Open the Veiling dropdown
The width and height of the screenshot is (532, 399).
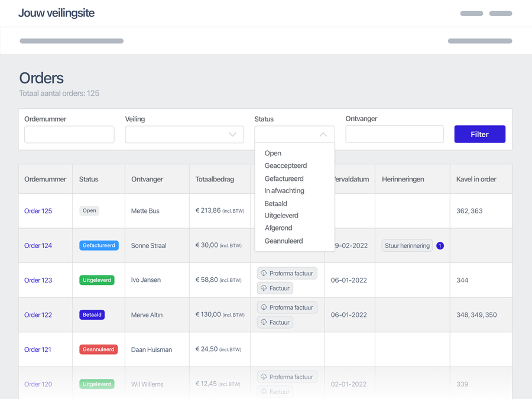pyautogui.click(x=184, y=134)
